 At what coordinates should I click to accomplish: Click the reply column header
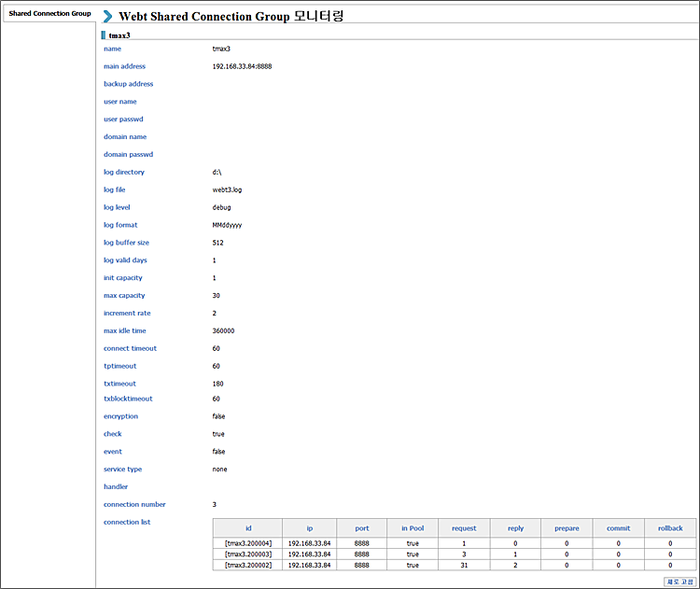515,528
